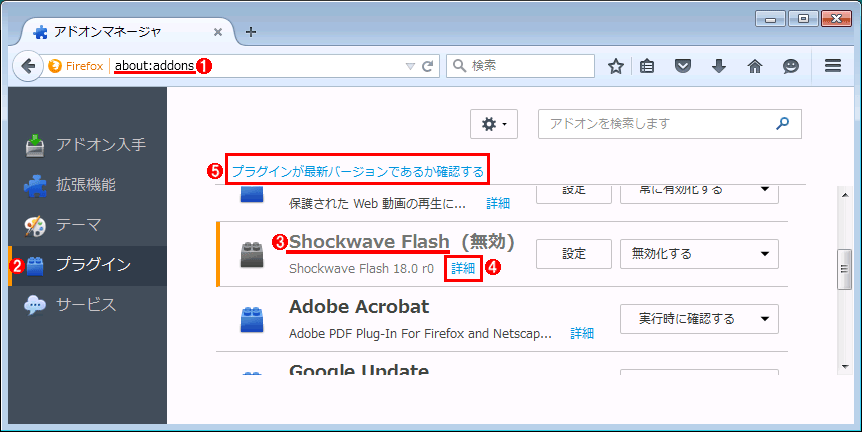The width and height of the screenshot is (862, 432).
Task: Open 詳細 link for protected Web video plugin
Action: [498, 203]
